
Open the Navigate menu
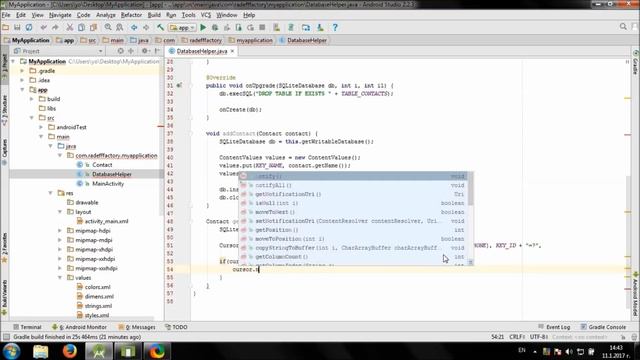[x=60, y=15]
